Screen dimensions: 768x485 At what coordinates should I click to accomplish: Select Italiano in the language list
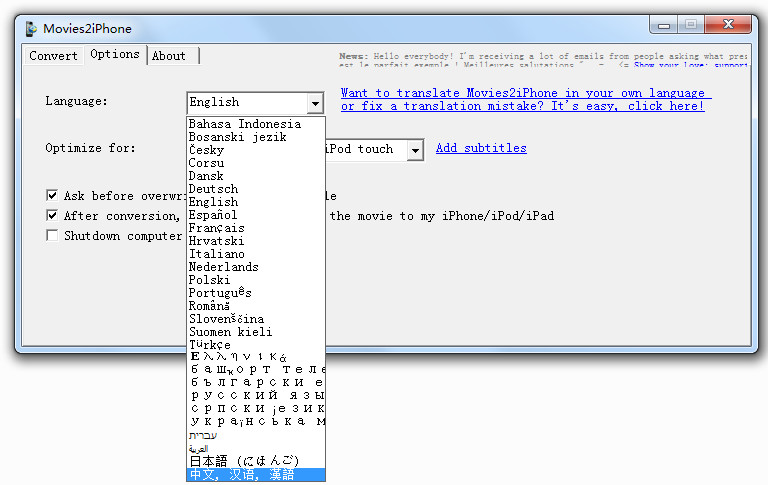point(216,254)
